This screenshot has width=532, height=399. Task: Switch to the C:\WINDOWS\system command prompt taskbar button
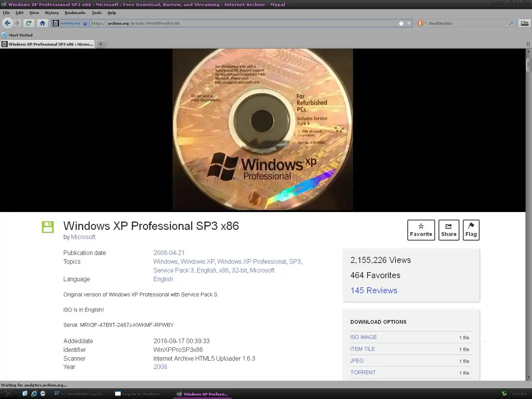coord(81,394)
